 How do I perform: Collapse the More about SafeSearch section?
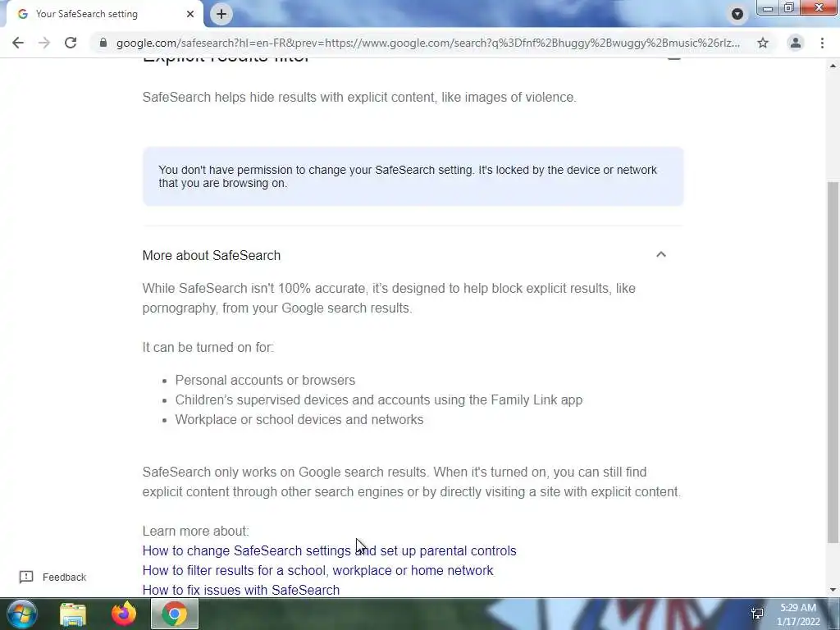[661, 255]
